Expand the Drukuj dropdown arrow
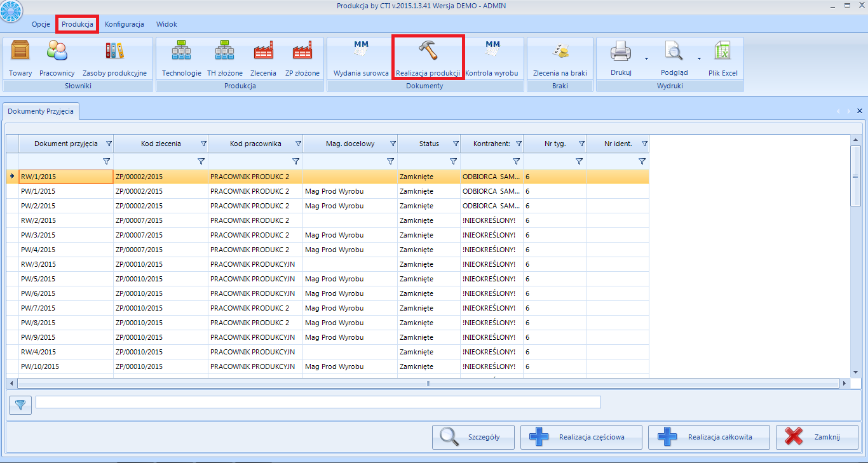Viewport: 868px width, 463px height. click(646, 58)
